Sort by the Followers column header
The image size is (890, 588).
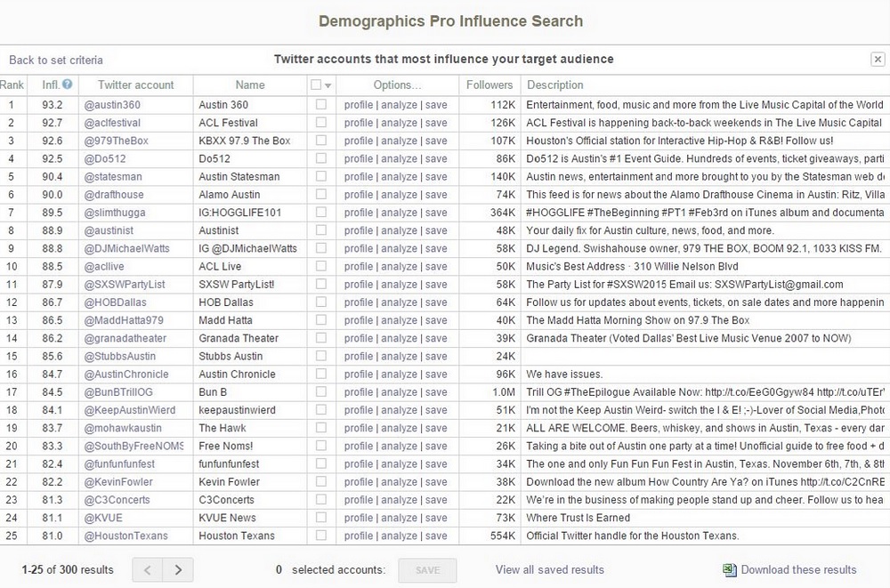click(x=489, y=85)
